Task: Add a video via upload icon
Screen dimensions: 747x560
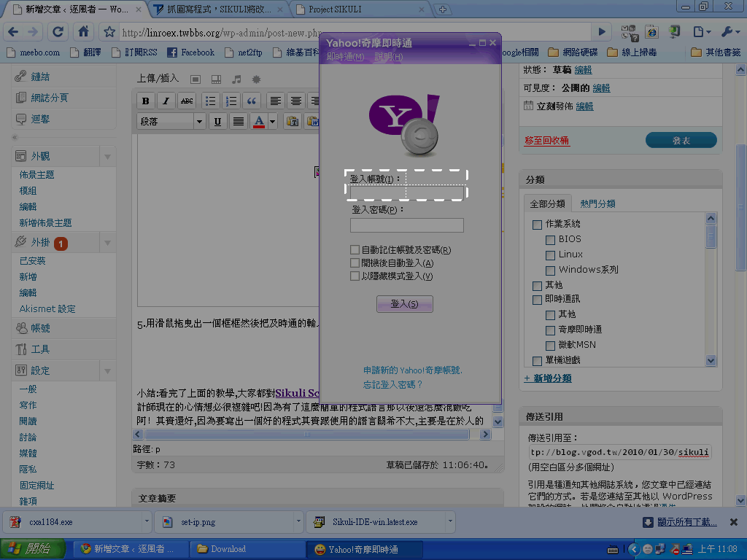Action: (216, 79)
